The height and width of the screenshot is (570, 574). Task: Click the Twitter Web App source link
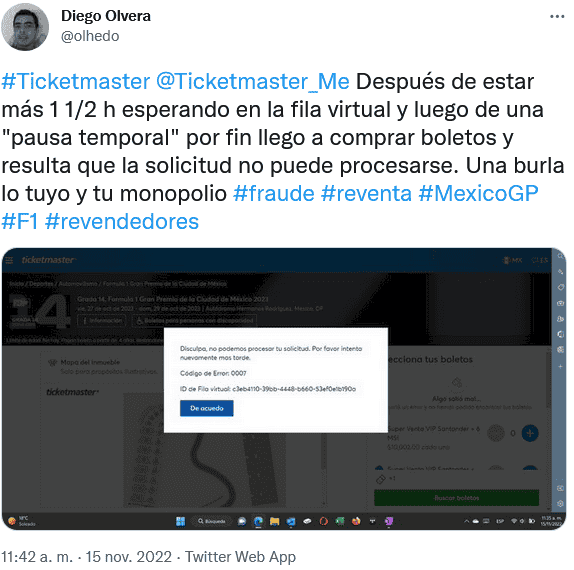pyautogui.click(x=240, y=557)
